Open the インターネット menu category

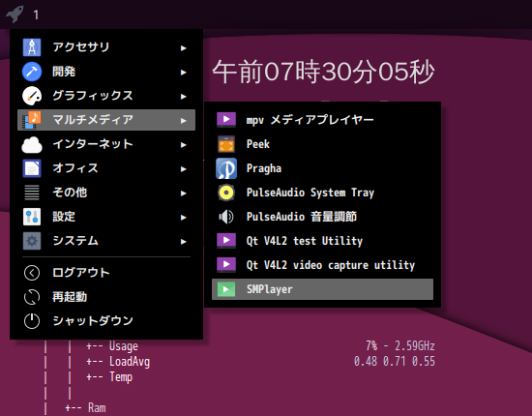[x=106, y=144]
